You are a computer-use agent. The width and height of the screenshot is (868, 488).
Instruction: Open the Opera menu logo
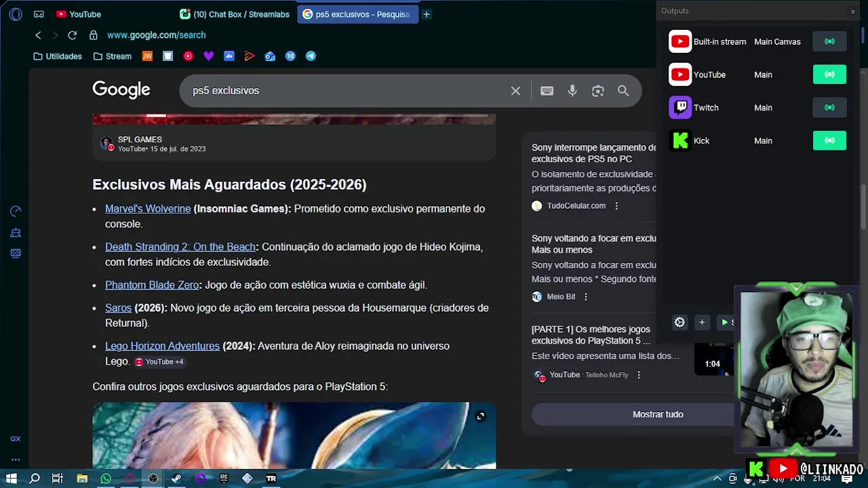pyautogui.click(x=16, y=14)
